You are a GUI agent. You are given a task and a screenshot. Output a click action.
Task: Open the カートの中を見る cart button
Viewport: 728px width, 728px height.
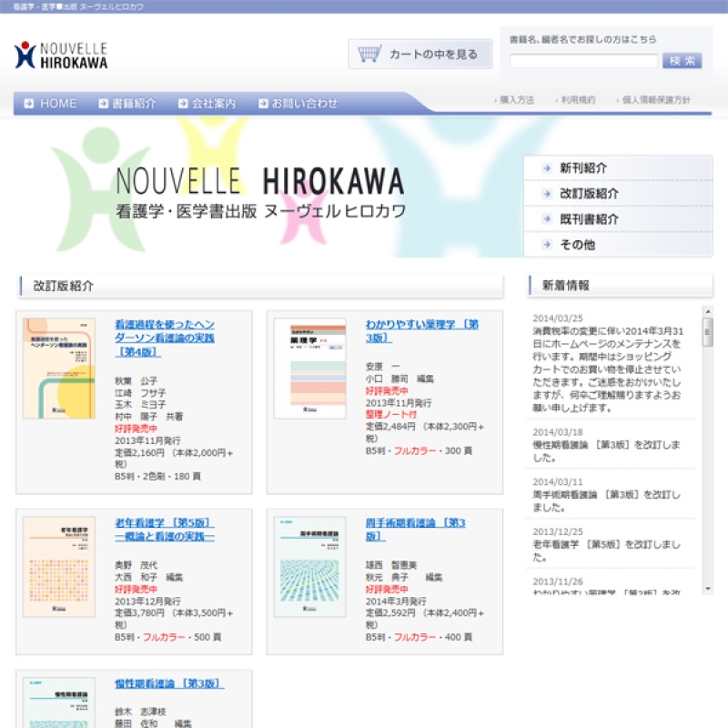(x=420, y=54)
